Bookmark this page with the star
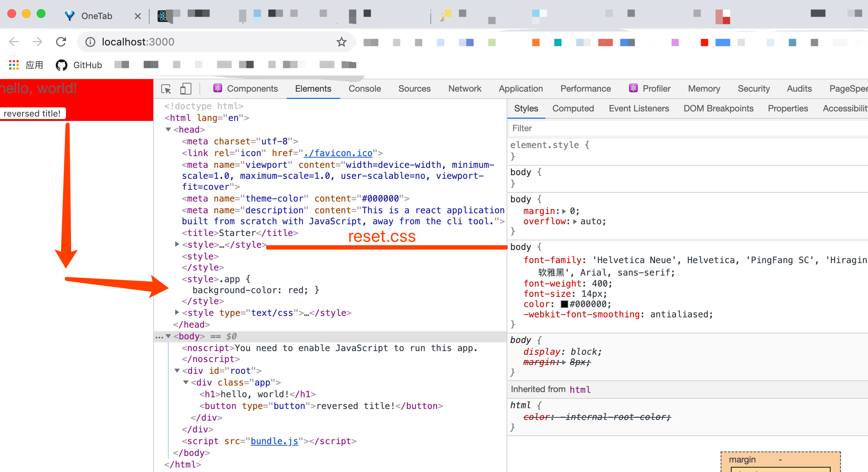The image size is (868, 472). (342, 42)
